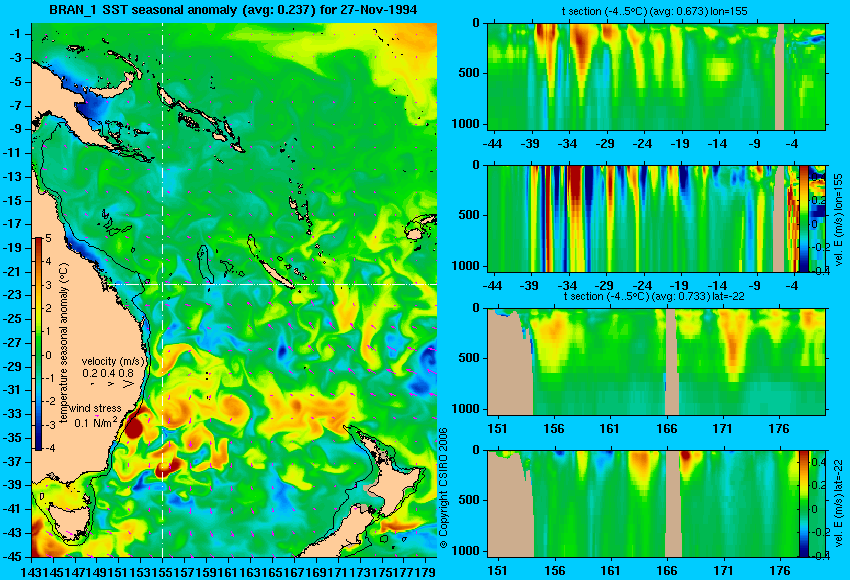Image resolution: width=850 pixels, height=580 pixels.
Task: Click the '166' longitude tick under the lat=-22 temperature section
Action: click(x=667, y=429)
